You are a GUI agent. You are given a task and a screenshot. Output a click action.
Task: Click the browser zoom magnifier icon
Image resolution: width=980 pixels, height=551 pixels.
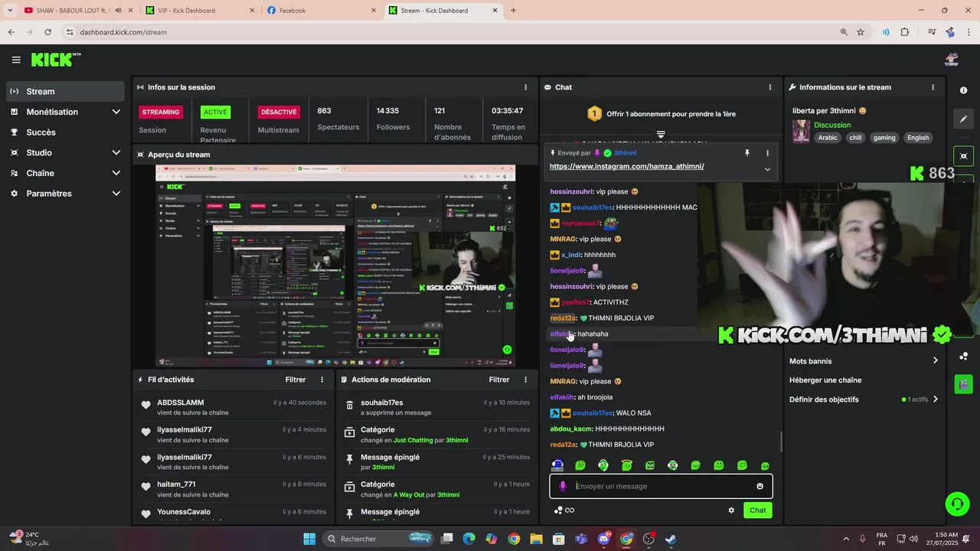[844, 32]
